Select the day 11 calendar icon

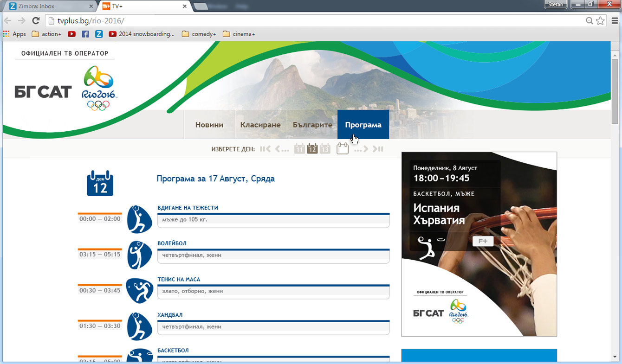click(x=299, y=149)
